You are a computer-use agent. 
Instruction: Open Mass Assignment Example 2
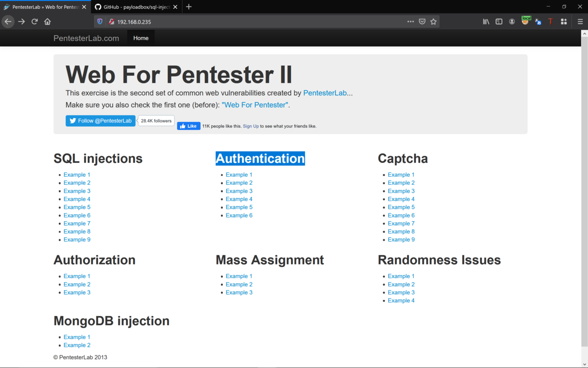tap(239, 284)
